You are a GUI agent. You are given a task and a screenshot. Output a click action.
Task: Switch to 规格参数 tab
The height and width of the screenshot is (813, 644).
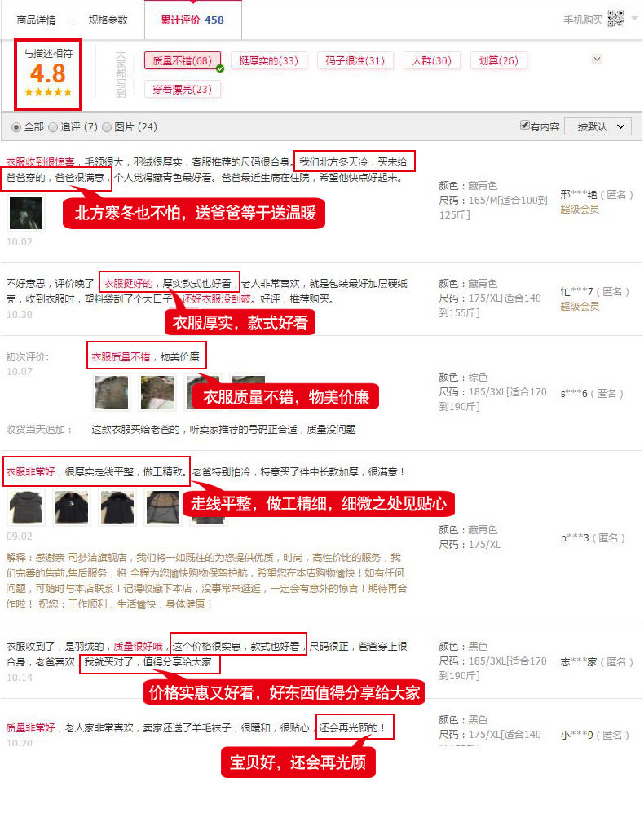tap(108, 20)
